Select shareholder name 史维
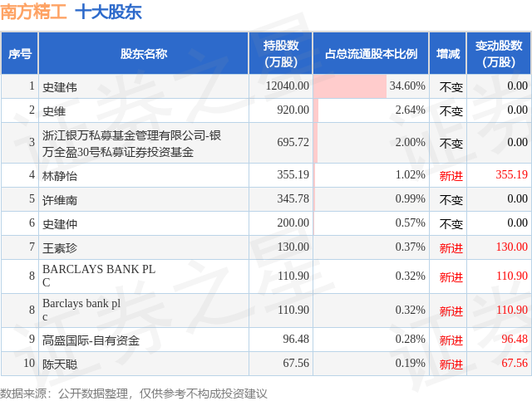 (54, 111)
